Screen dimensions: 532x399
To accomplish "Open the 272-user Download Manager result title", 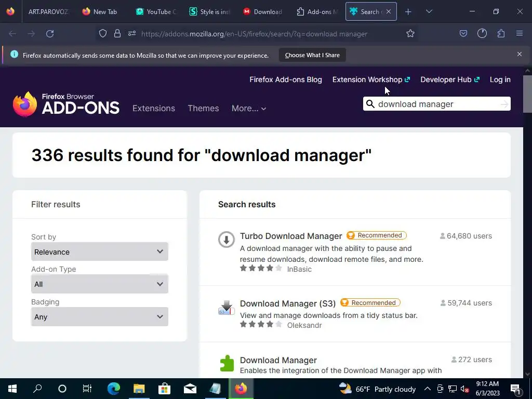I will pos(278,360).
